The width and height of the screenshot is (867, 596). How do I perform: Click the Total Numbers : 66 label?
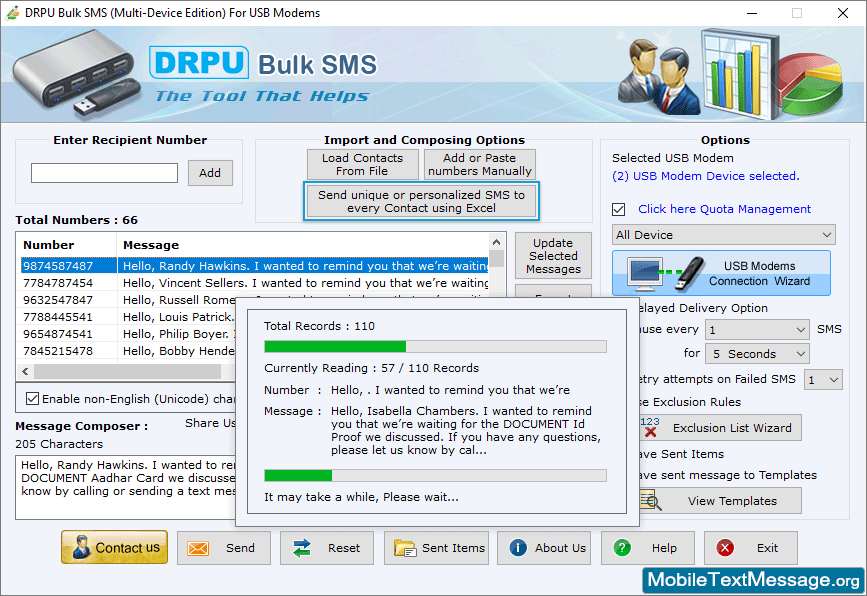pyautogui.click(x=76, y=220)
